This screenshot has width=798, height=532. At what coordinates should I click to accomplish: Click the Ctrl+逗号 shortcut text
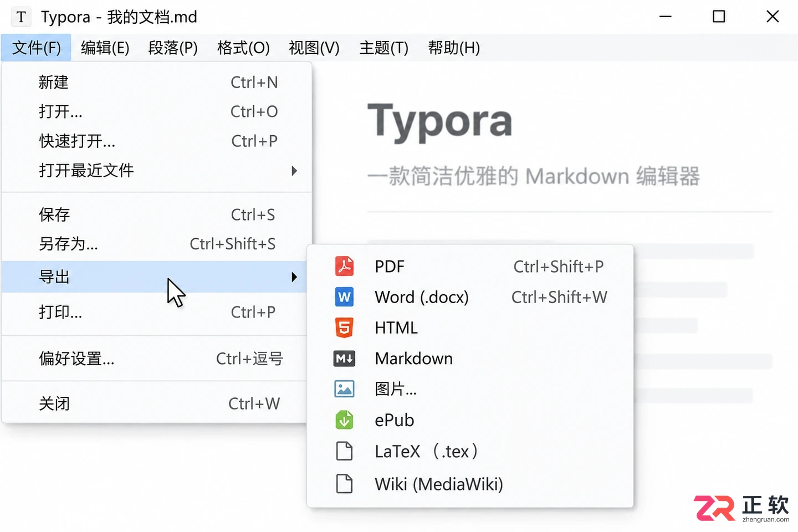tap(249, 359)
